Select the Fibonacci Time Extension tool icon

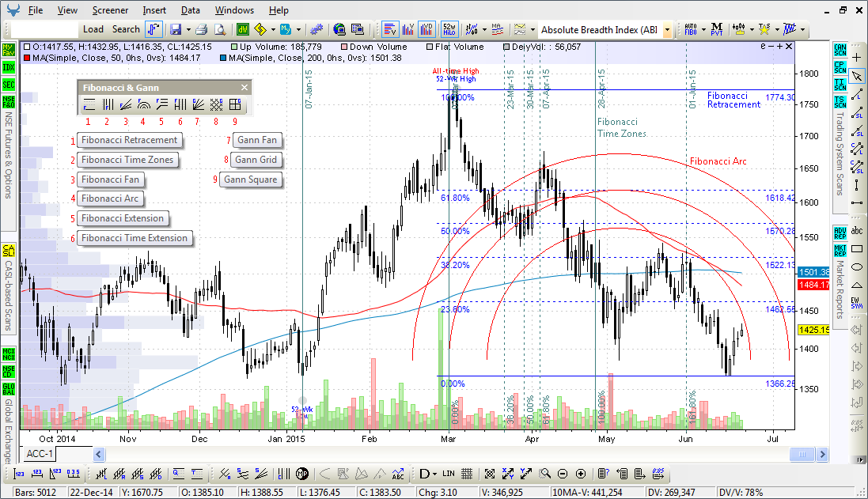pos(180,104)
